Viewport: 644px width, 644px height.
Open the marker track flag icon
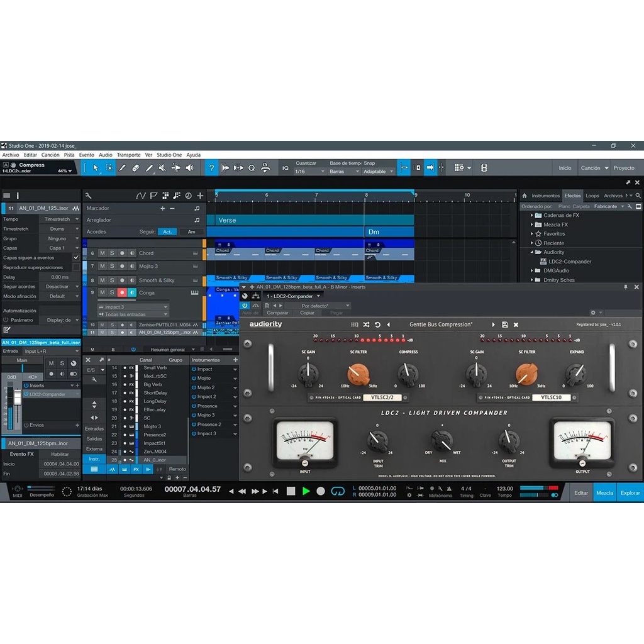click(x=153, y=196)
